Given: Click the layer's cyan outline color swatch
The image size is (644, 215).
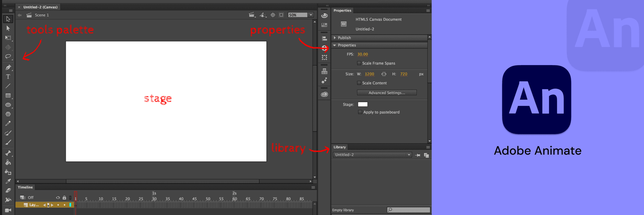Looking at the screenshot, I should coord(70,205).
